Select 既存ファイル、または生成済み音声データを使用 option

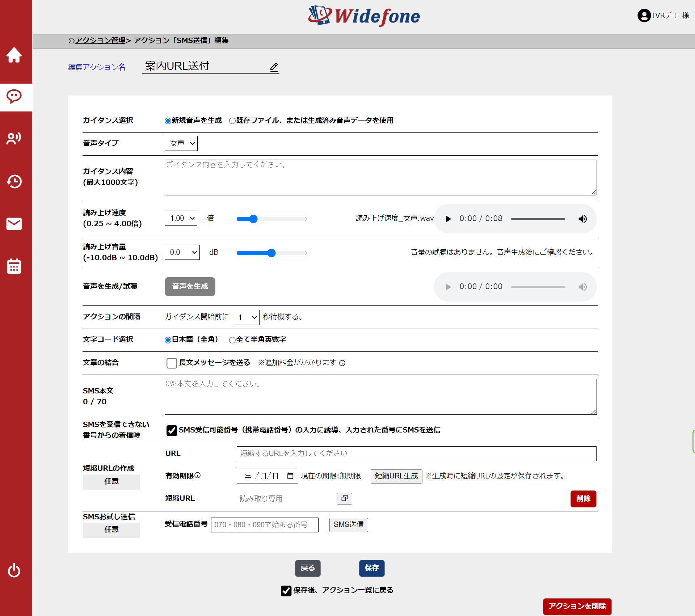click(232, 121)
